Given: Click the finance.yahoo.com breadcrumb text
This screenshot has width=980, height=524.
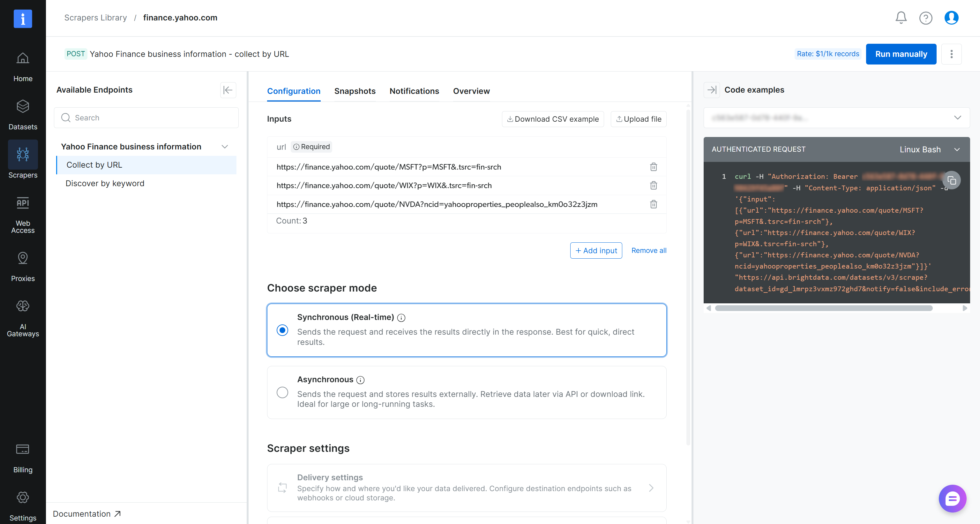Looking at the screenshot, I should [x=180, y=18].
